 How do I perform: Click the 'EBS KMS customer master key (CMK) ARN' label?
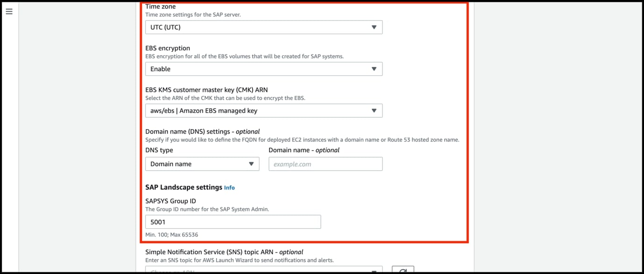(x=206, y=90)
